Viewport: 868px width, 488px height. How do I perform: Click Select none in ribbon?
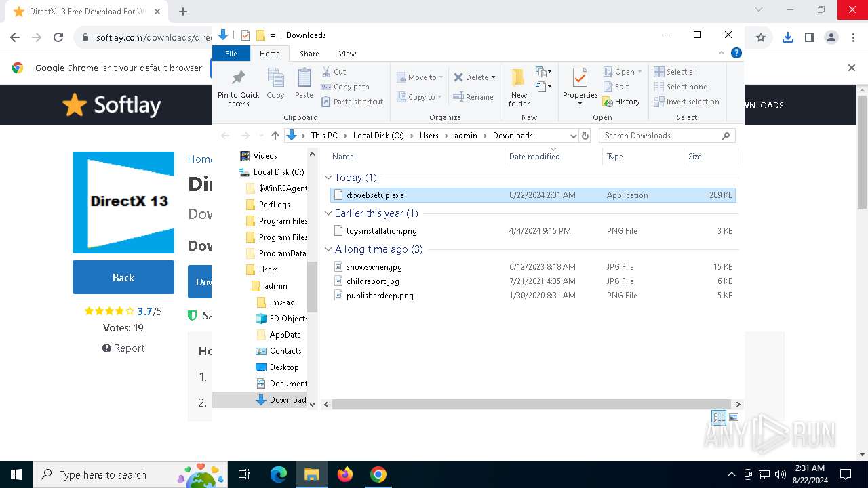point(680,87)
